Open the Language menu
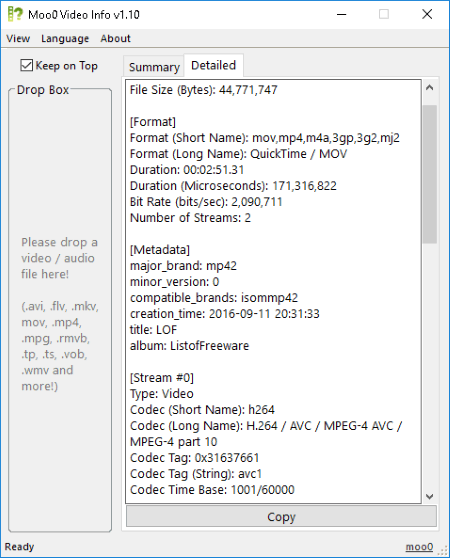The image size is (450, 558). [x=65, y=38]
